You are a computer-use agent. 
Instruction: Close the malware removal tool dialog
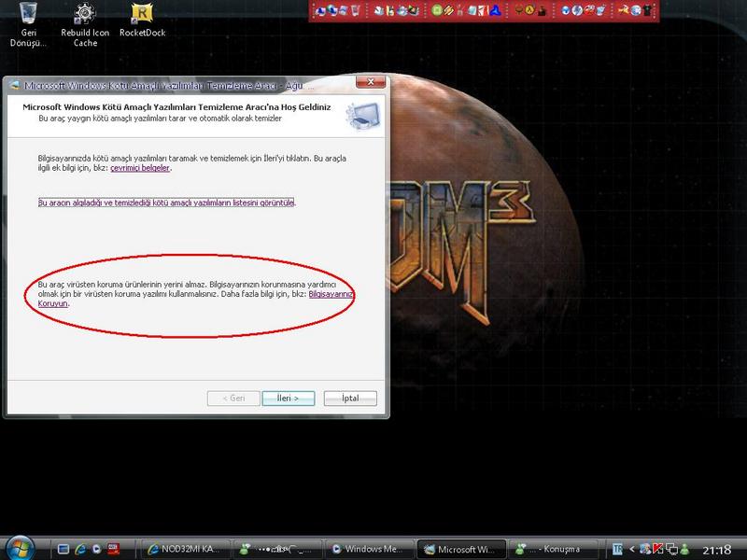point(371,82)
